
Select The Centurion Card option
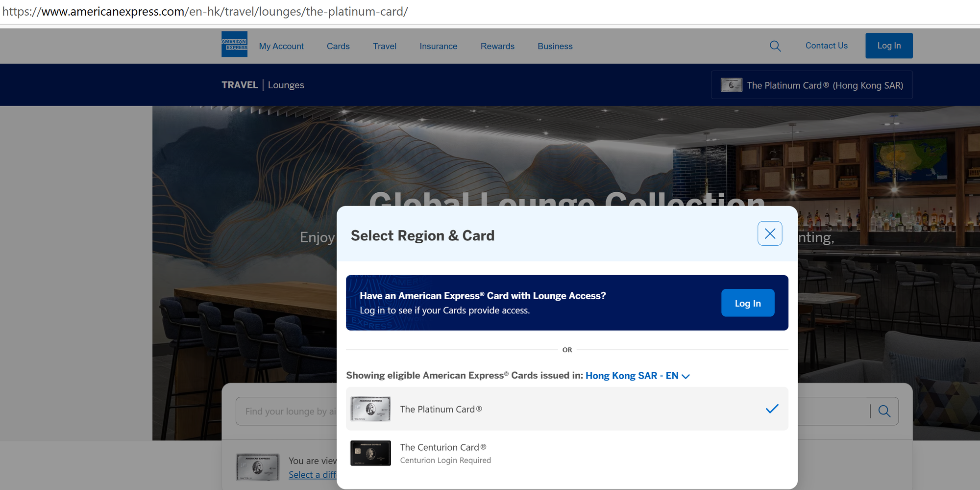[567, 453]
